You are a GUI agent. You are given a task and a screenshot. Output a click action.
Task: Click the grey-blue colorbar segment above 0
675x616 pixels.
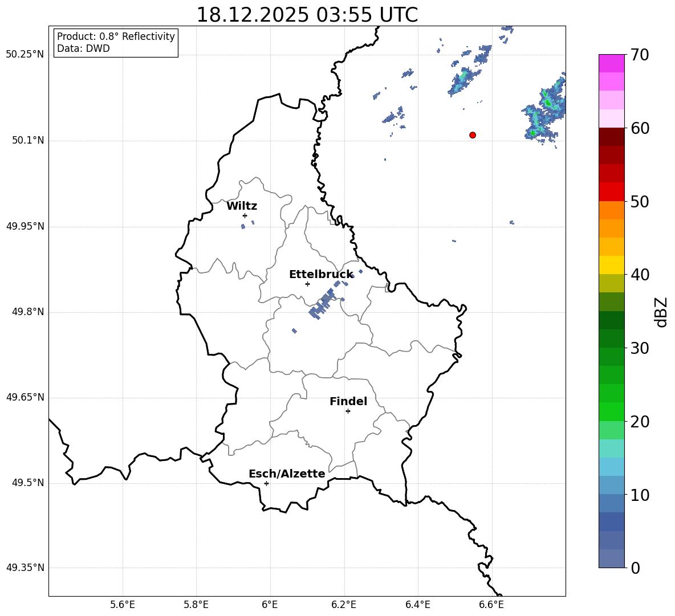point(612,558)
